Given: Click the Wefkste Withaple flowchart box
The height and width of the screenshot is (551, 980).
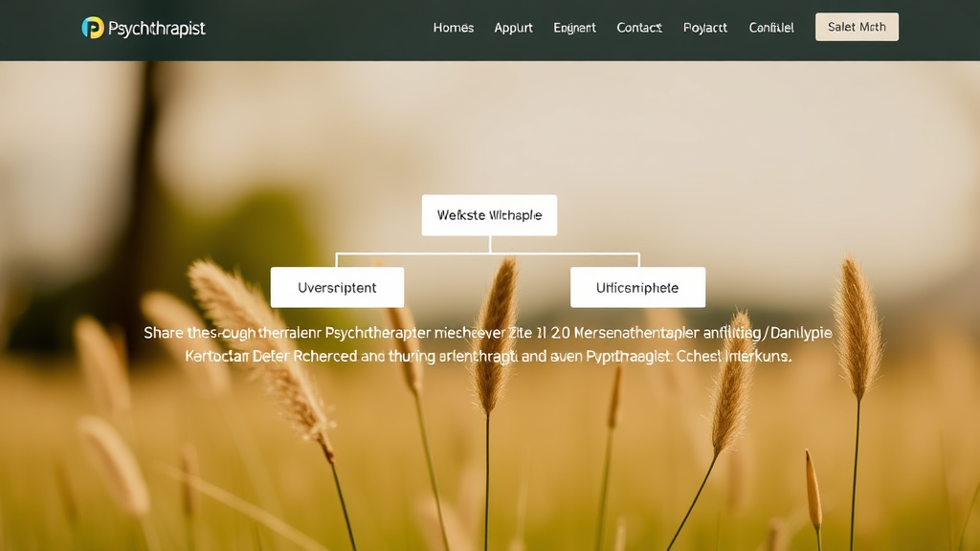Looking at the screenshot, I should coord(489,214).
